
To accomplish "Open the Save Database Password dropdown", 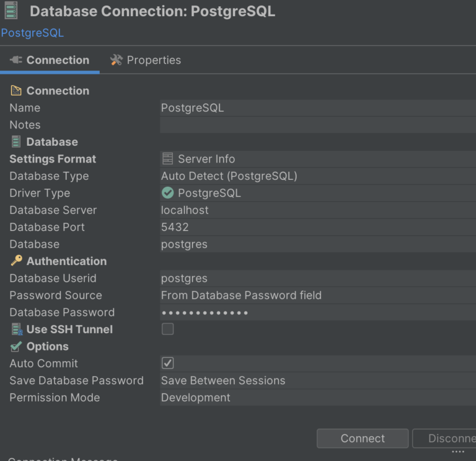I will tap(316, 380).
